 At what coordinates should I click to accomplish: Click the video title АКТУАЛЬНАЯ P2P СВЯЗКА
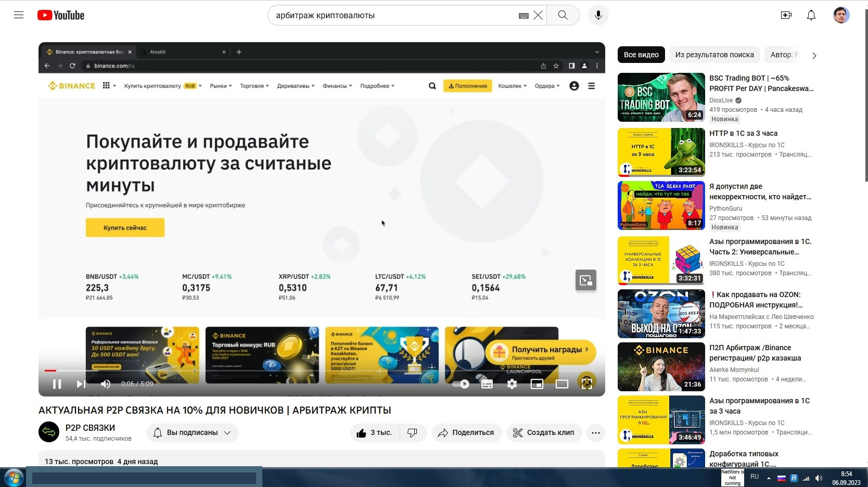215,410
